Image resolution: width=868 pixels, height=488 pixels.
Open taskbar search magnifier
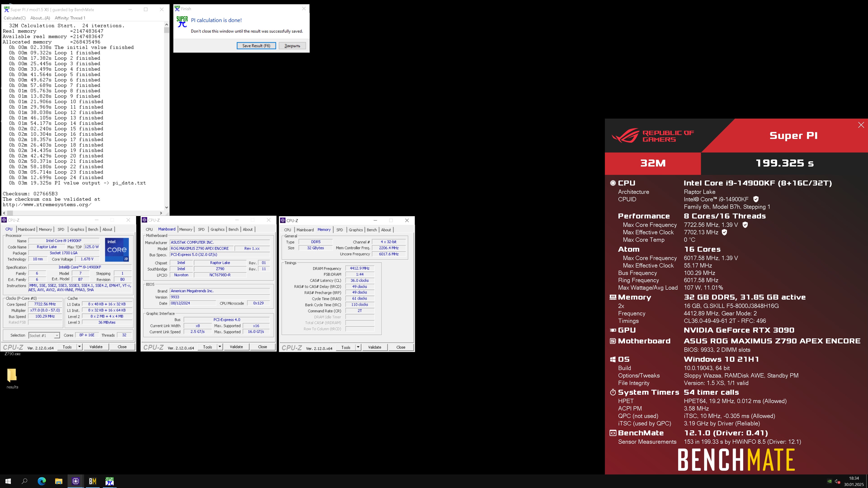tap(25, 481)
